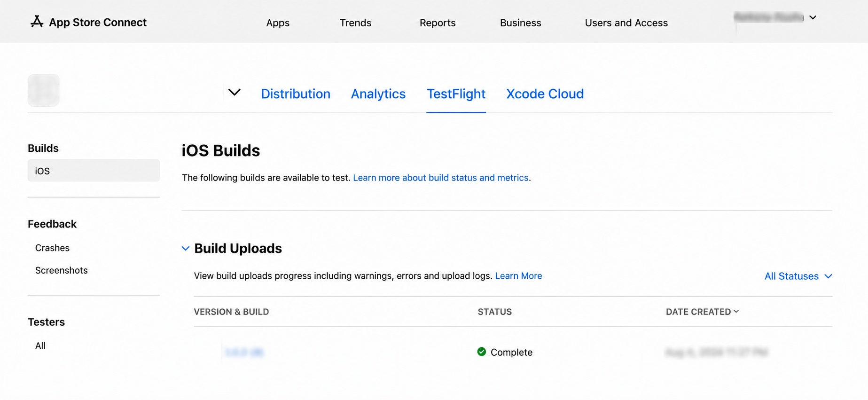The height and width of the screenshot is (400, 868).
Task: Select iOS under Builds
Action: (94, 171)
